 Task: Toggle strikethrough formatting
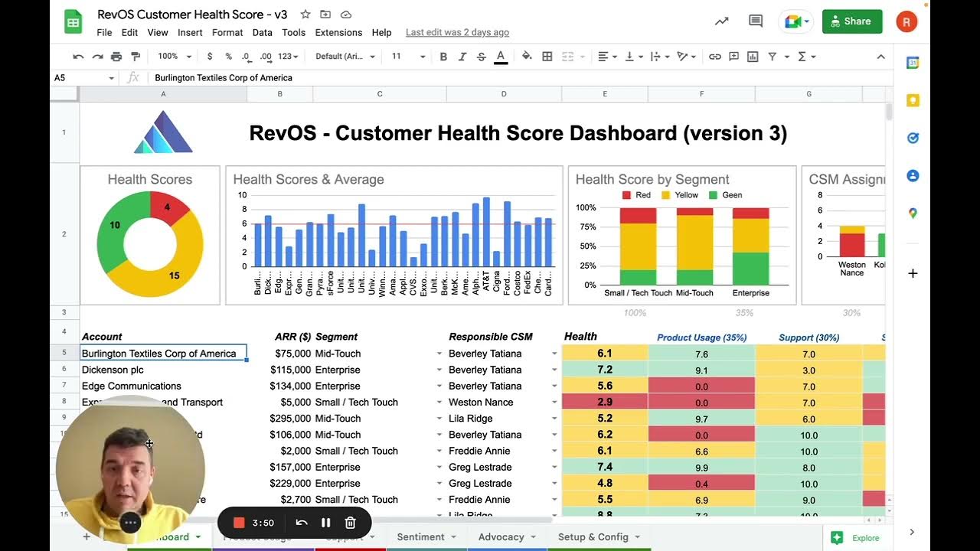pyautogui.click(x=481, y=57)
